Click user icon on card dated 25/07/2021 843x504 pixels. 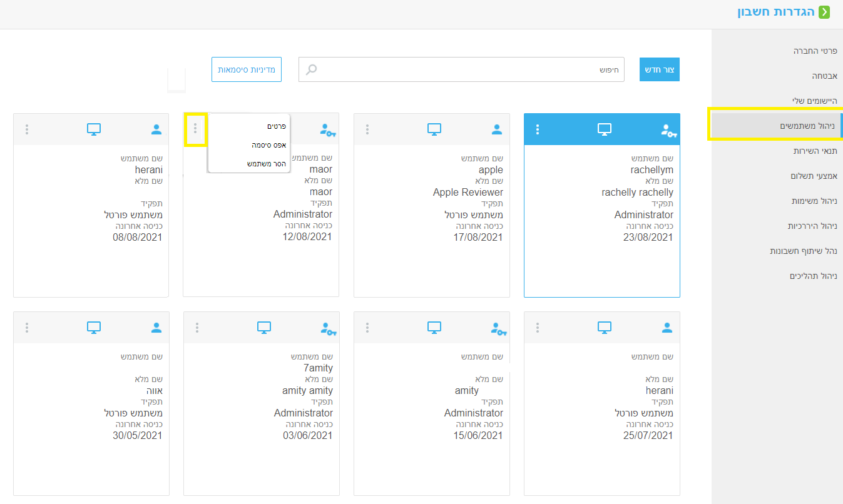(667, 327)
